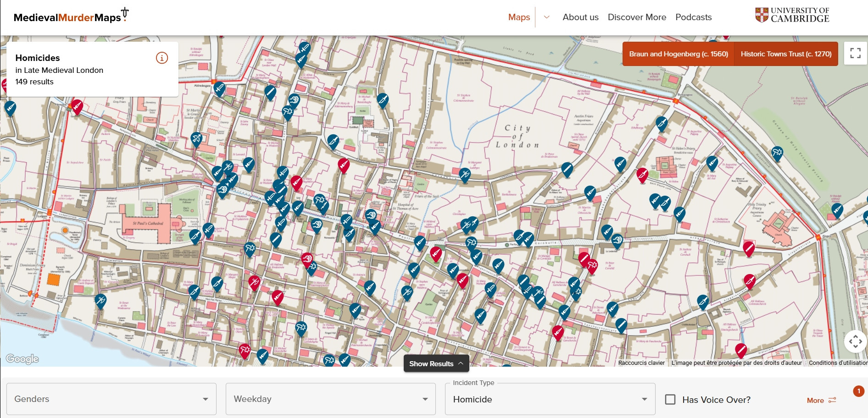Tick the Has Voice Over checkbox
This screenshot has width=868, height=418.
pos(670,400)
